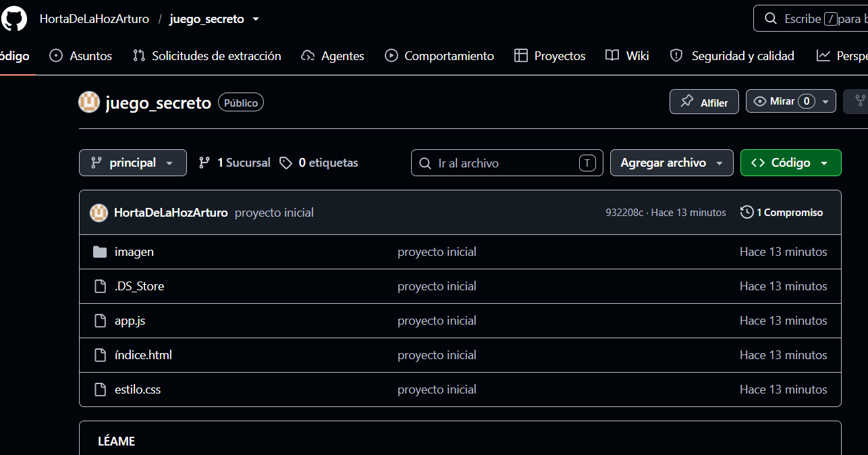Click the fork icon button
Screen dimensions: 868x455
coord(860,102)
